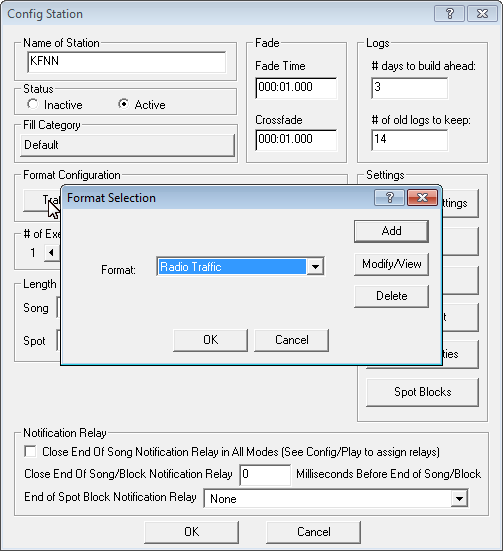Select the Active status radio button
503x551 pixels.
pyautogui.click(x=123, y=104)
